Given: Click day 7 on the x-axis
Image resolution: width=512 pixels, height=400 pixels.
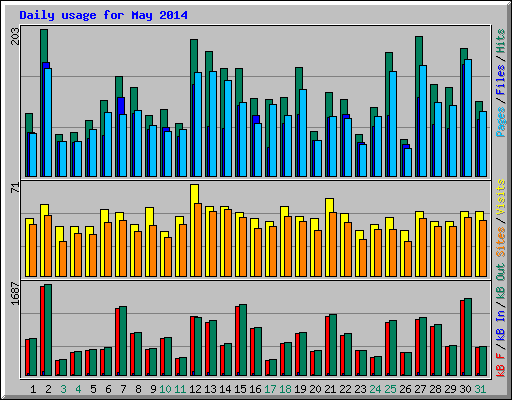Looking at the screenshot, I should [x=123, y=389].
